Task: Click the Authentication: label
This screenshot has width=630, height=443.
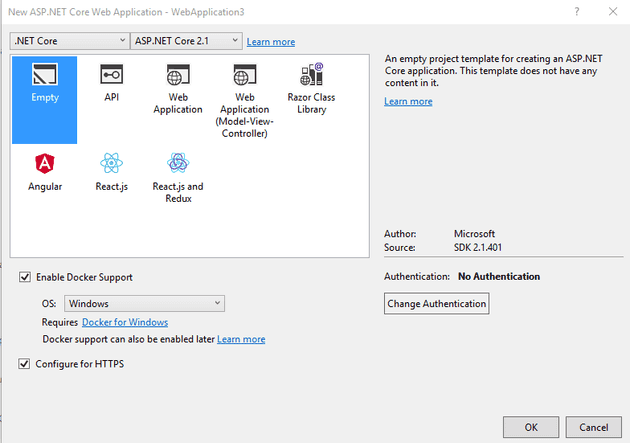Action: point(417,276)
